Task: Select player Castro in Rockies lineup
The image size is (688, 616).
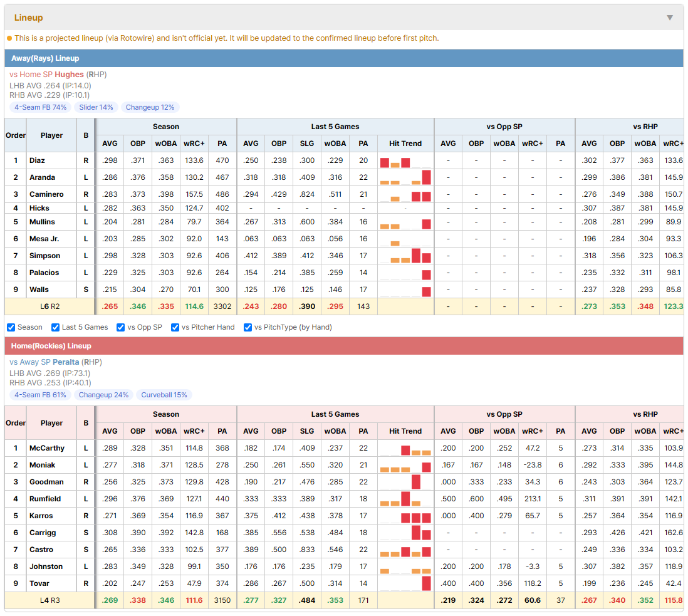Action: 41,550
